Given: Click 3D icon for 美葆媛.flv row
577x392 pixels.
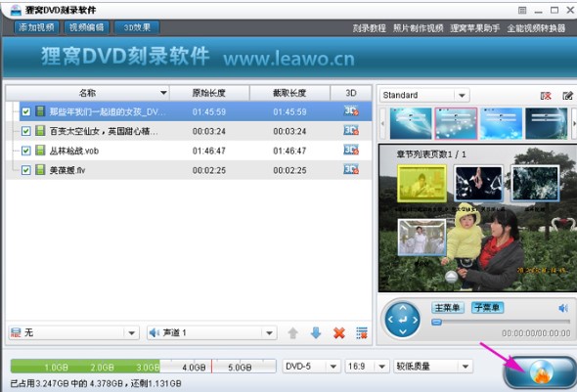Looking at the screenshot, I should pyautogui.click(x=351, y=169).
